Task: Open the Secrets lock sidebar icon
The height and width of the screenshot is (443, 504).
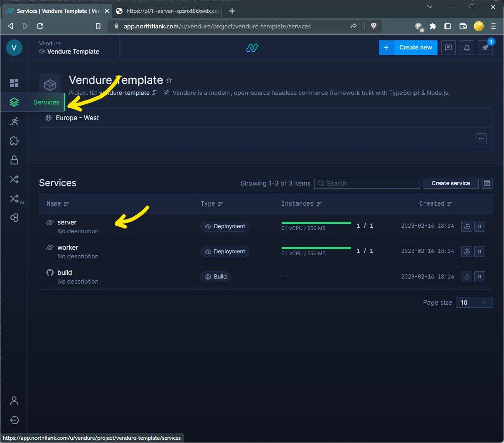Action: [14, 160]
